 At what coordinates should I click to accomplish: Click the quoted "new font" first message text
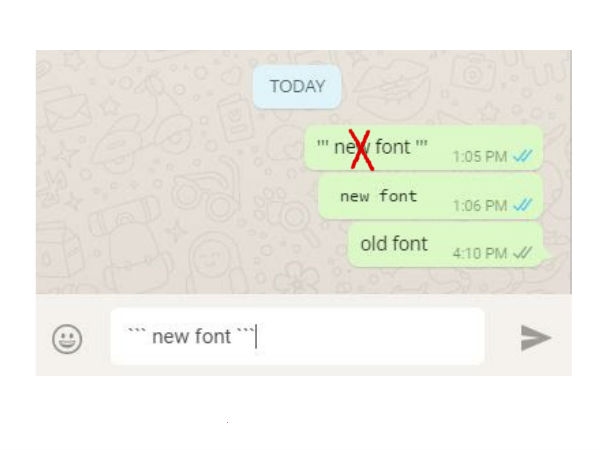tap(372, 147)
